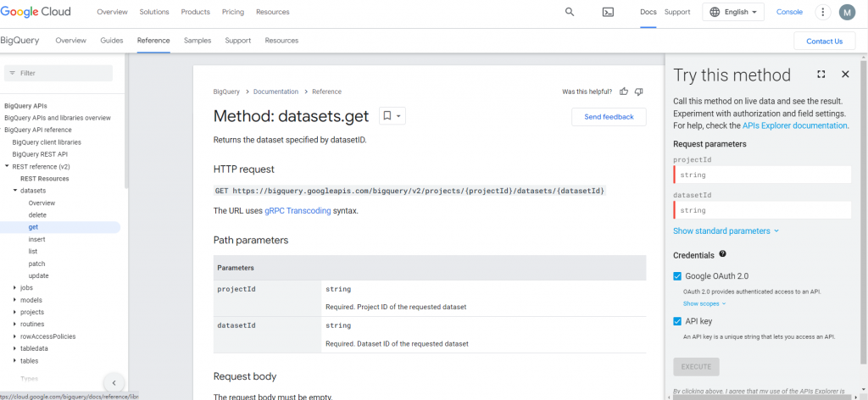Expand Try this method to fullscreen
The image size is (868, 400).
click(821, 75)
